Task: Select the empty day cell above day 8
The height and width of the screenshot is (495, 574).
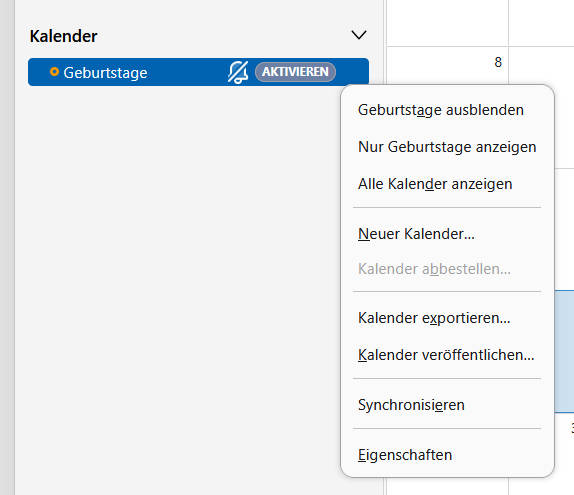Action: coord(447,23)
